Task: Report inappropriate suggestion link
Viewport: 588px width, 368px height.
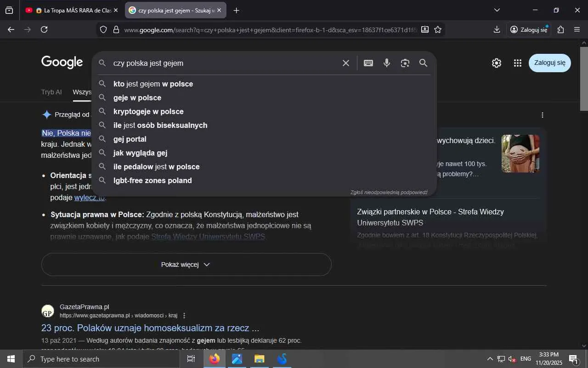Action: [389, 192]
